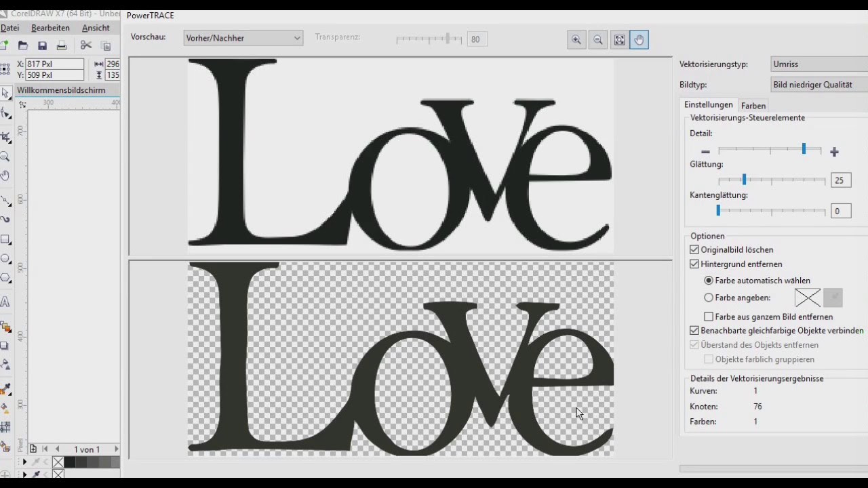868x488 pixels.
Task: Select the Ellipse tool
Action: (x=5, y=258)
